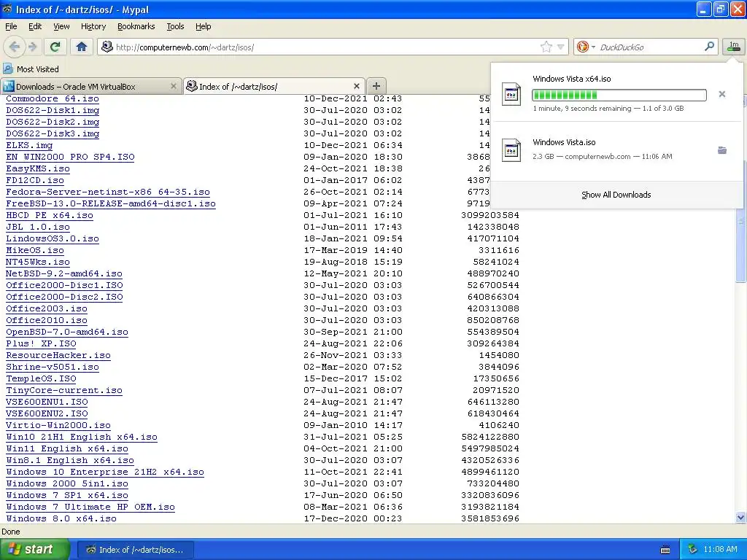The height and width of the screenshot is (560, 747).
Task: Click the 11:08 AM system clock
Action: coord(720,549)
